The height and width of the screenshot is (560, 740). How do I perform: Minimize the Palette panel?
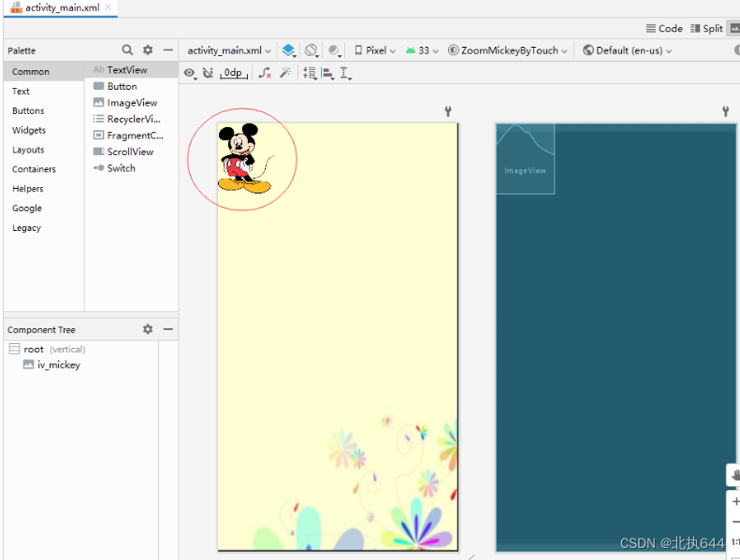tap(168, 50)
